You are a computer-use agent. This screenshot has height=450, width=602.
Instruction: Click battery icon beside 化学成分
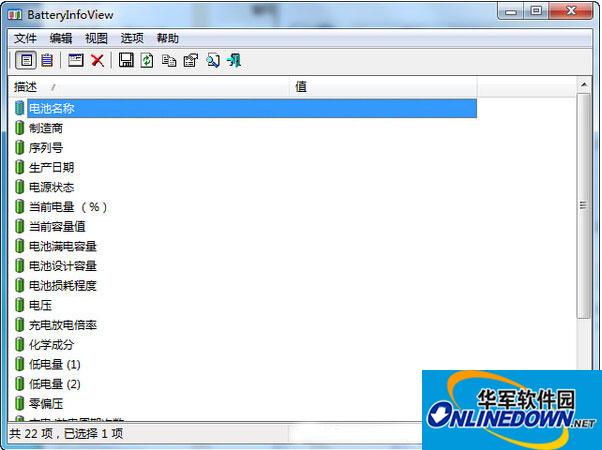(20, 344)
